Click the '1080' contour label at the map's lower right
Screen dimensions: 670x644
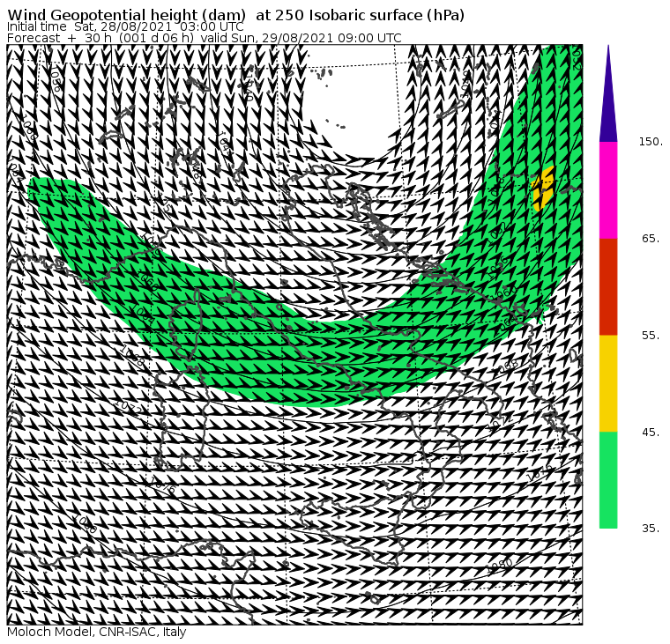click(x=500, y=566)
